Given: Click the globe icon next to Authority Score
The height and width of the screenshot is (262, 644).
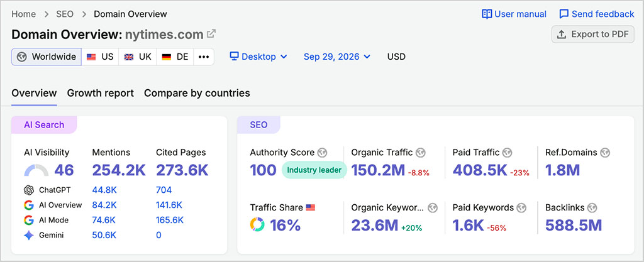Looking at the screenshot, I should click(x=323, y=153).
